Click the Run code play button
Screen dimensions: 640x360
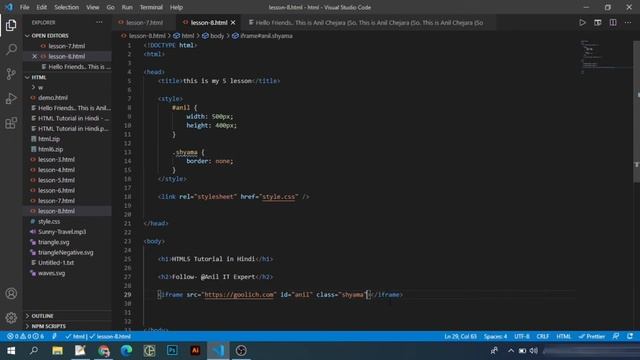tap(582, 22)
